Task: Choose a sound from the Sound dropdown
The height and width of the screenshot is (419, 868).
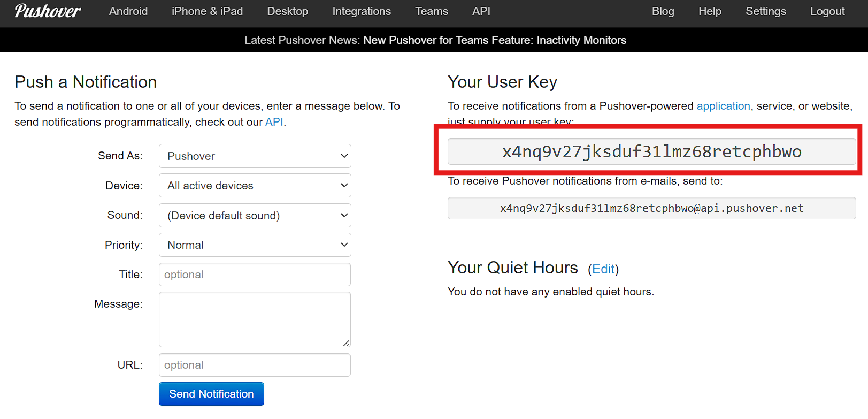Action: tap(255, 216)
